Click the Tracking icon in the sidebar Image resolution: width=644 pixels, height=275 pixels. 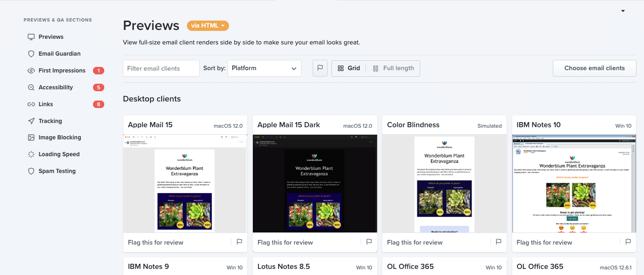[x=50, y=121]
